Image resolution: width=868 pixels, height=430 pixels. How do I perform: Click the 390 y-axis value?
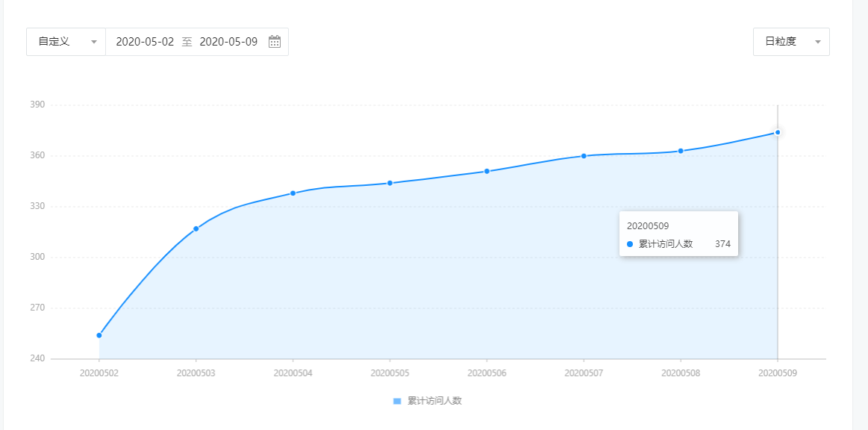(37, 105)
